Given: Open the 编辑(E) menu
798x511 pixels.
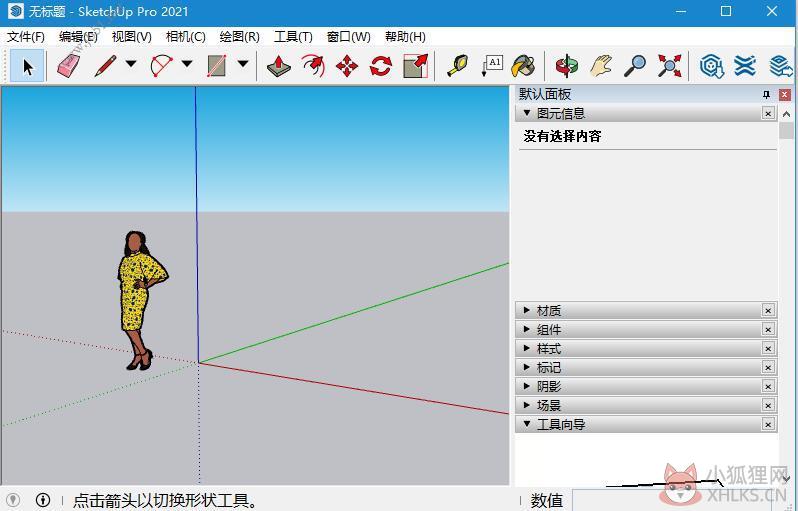Looking at the screenshot, I should tap(78, 37).
